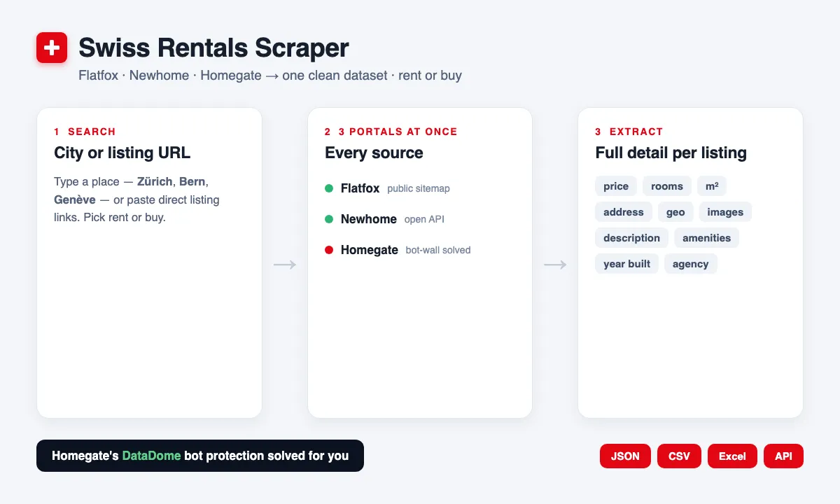The image size is (840, 504).
Task: Click the green dot beside Flatfox
Action: click(329, 188)
